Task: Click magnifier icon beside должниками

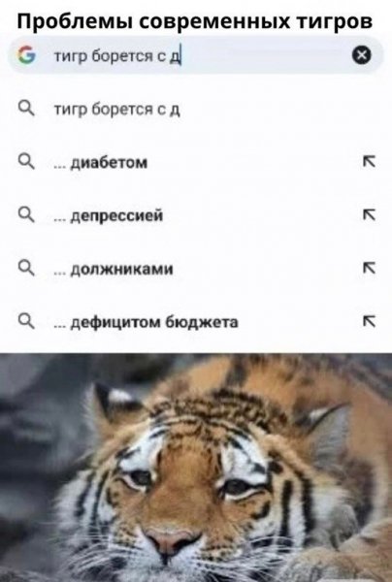Action: tap(26, 268)
